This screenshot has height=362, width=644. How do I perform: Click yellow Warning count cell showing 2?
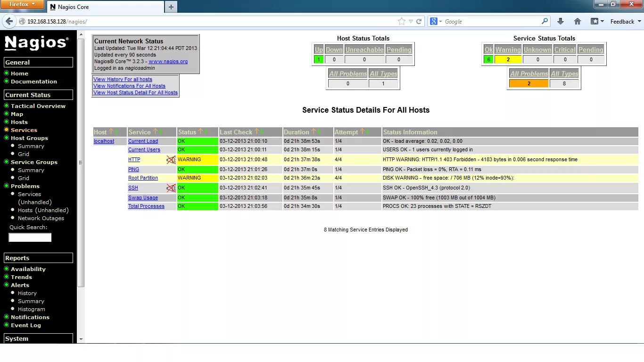[508, 59]
